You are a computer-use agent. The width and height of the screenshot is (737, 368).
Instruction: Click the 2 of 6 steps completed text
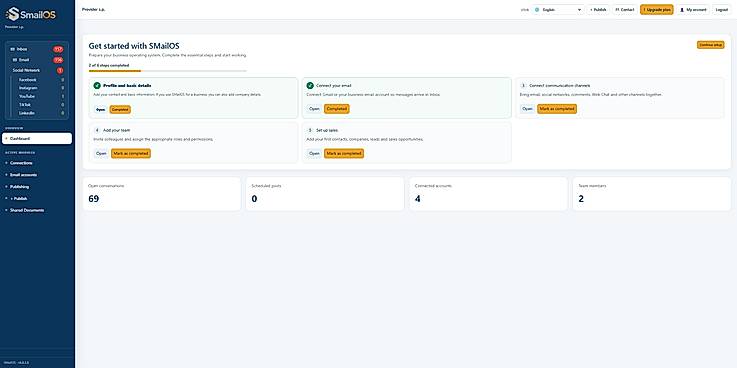coord(109,65)
